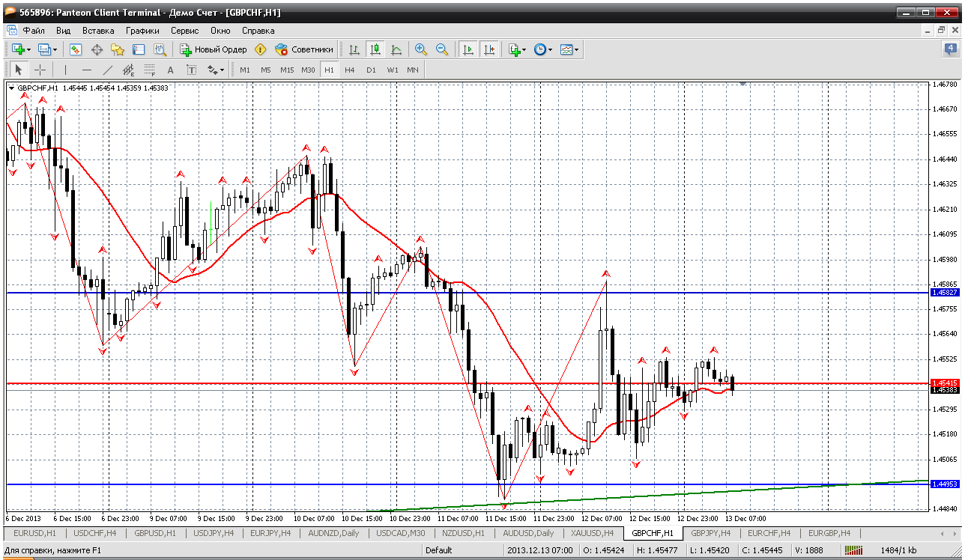Open MetaEditor via the yellow diamond icon

pos(260,49)
